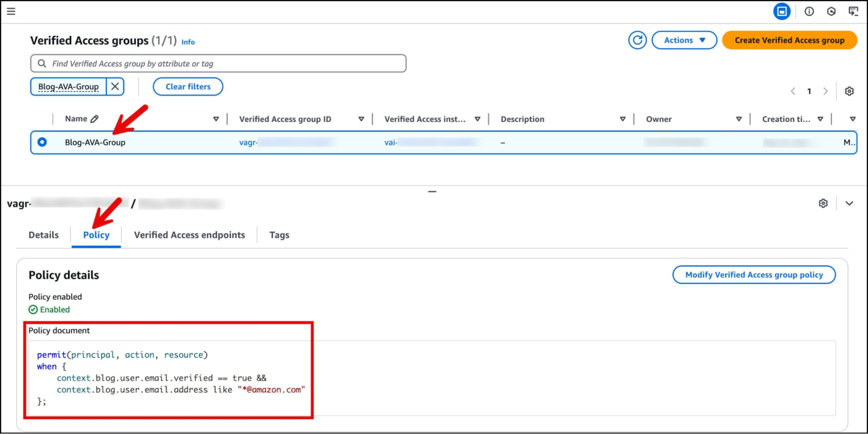Select the Blog-AVA-Group radio button
The image size is (868, 434).
point(42,142)
